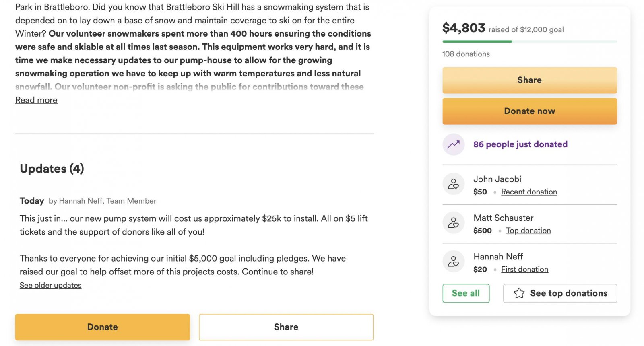Click Hannah Neff's donor avatar icon

pyautogui.click(x=454, y=261)
